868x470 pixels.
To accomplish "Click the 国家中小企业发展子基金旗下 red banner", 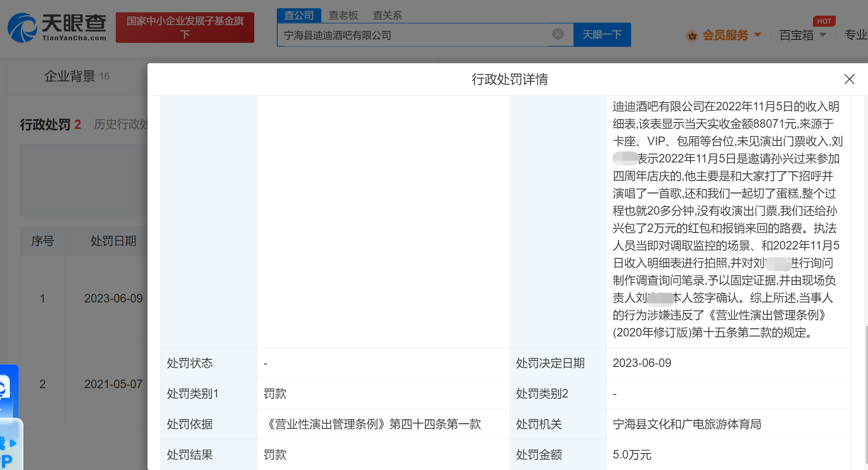I will pyautogui.click(x=185, y=28).
